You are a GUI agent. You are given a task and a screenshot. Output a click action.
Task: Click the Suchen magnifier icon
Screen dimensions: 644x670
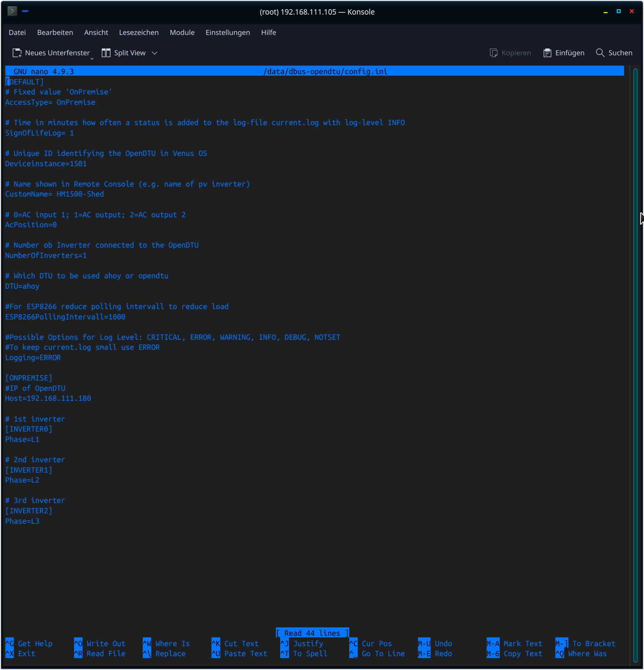600,53
